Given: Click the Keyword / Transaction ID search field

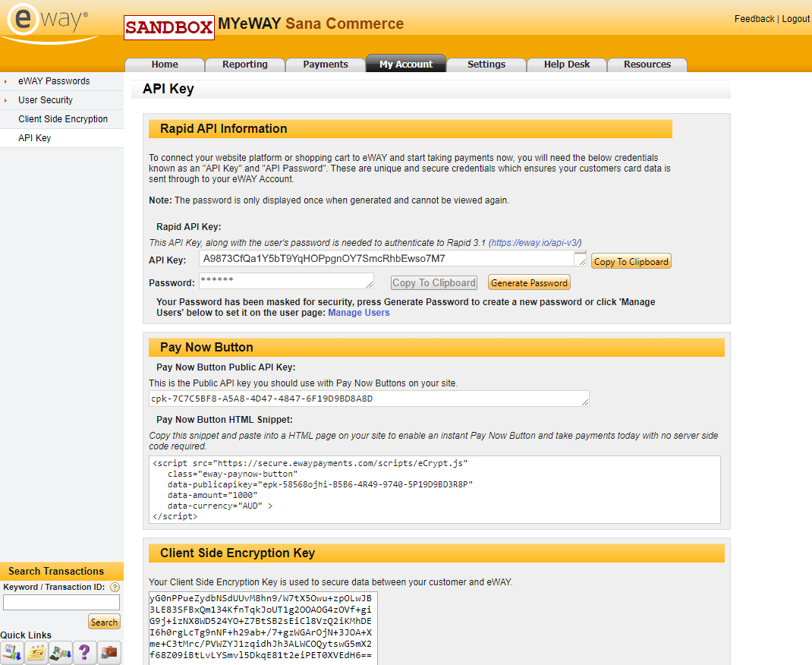Looking at the screenshot, I should pyautogui.click(x=61, y=602).
